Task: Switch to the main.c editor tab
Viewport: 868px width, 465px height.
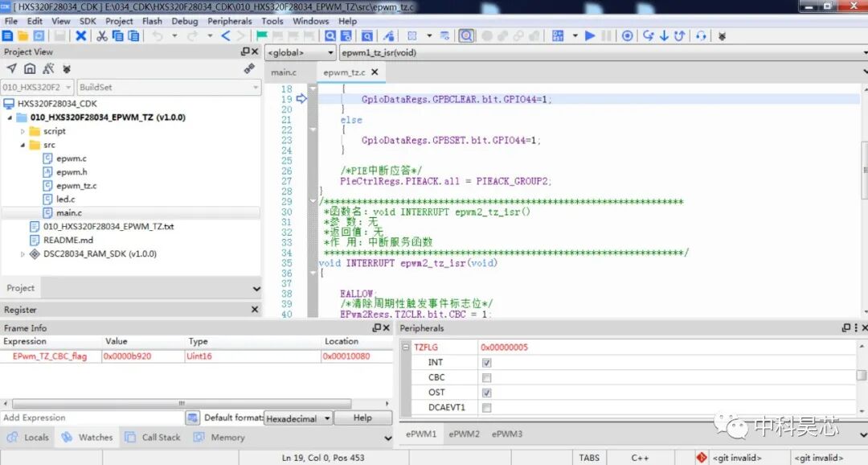Action: tap(284, 72)
